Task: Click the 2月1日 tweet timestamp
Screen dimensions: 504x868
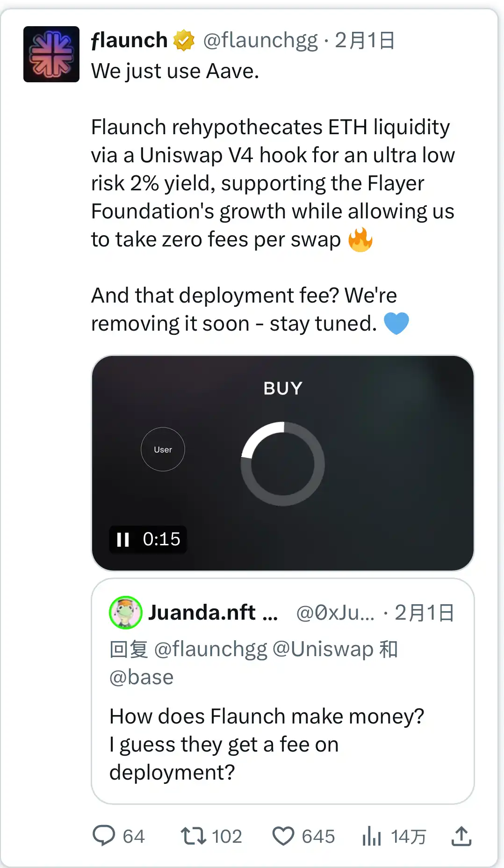Action: [365, 40]
